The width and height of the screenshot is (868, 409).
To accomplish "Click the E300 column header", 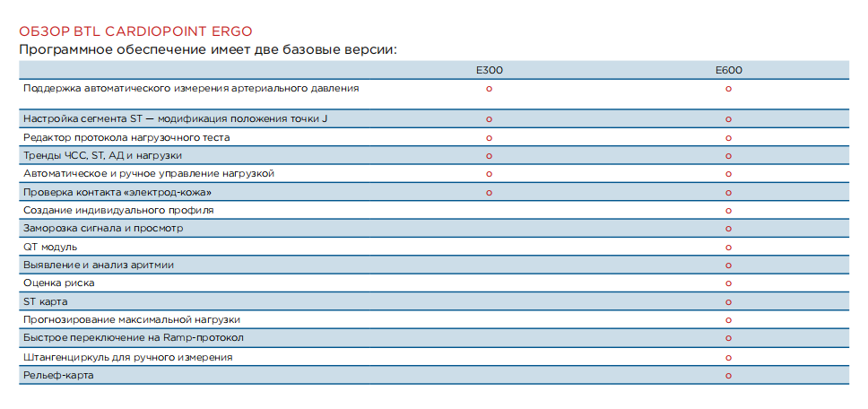I will coord(490,70).
